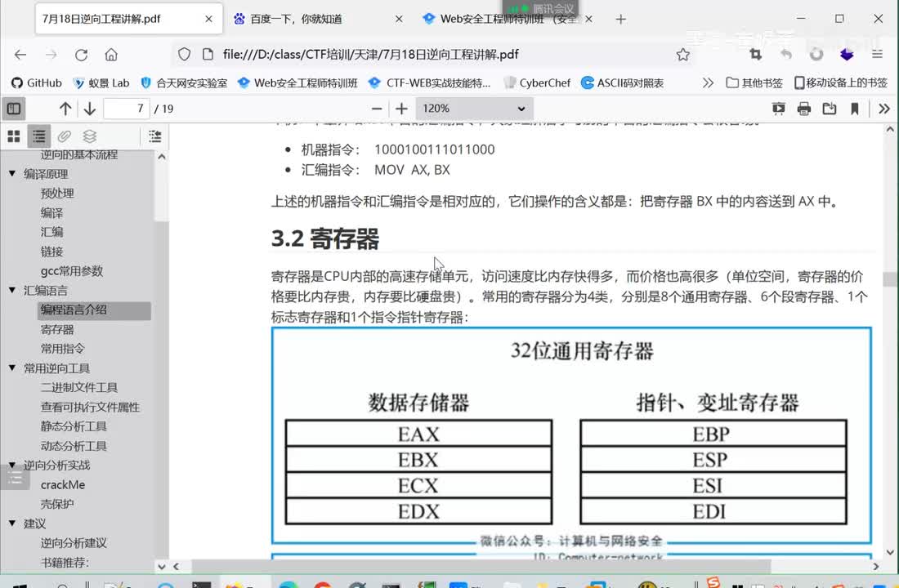Viewport: 899px width, 588px height.
Task: Show more bookmarks chevron
Action: [708, 83]
